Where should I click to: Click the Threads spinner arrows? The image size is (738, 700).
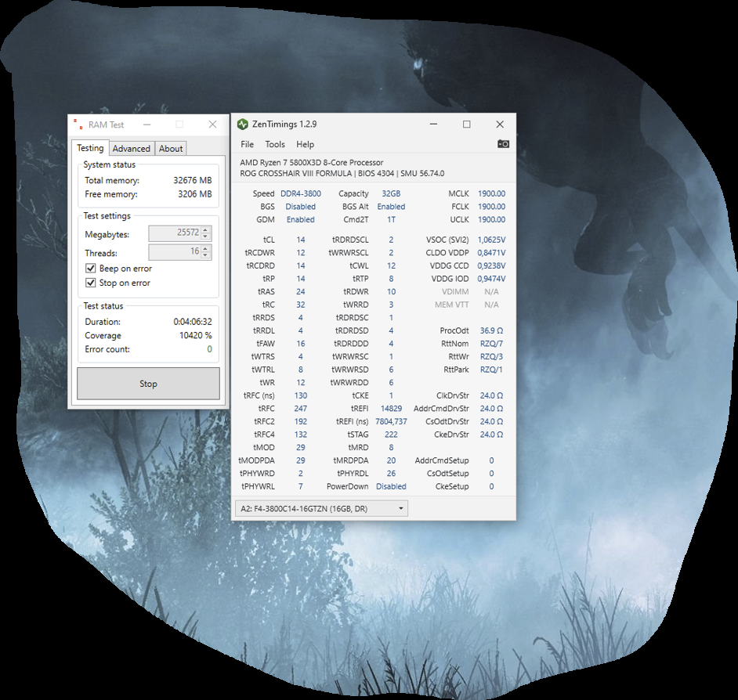point(205,251)
